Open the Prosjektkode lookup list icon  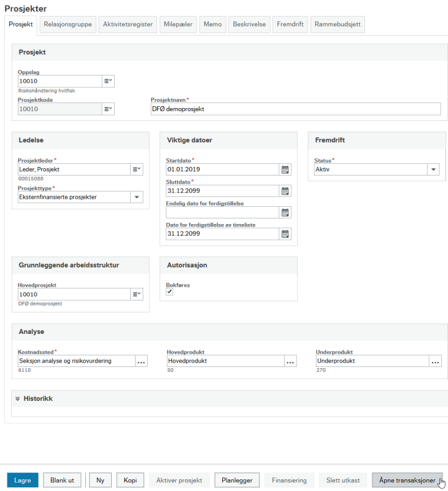point(108,109)
